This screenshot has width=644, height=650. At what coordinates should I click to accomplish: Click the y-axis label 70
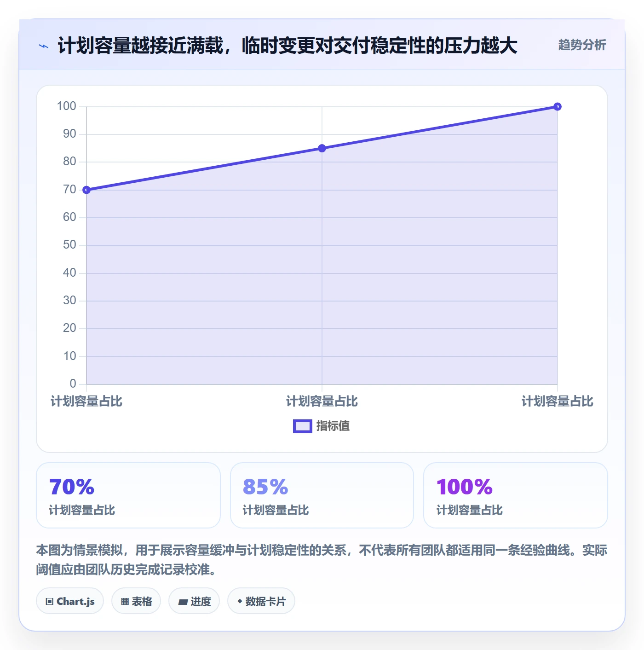tap(69, 190)
